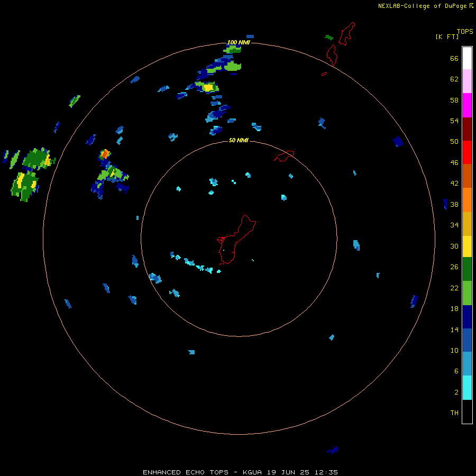Click the orange 42 kft legend swatch
Screen dimensions: 476x476
pyautogui.click(x=467, y=200)
